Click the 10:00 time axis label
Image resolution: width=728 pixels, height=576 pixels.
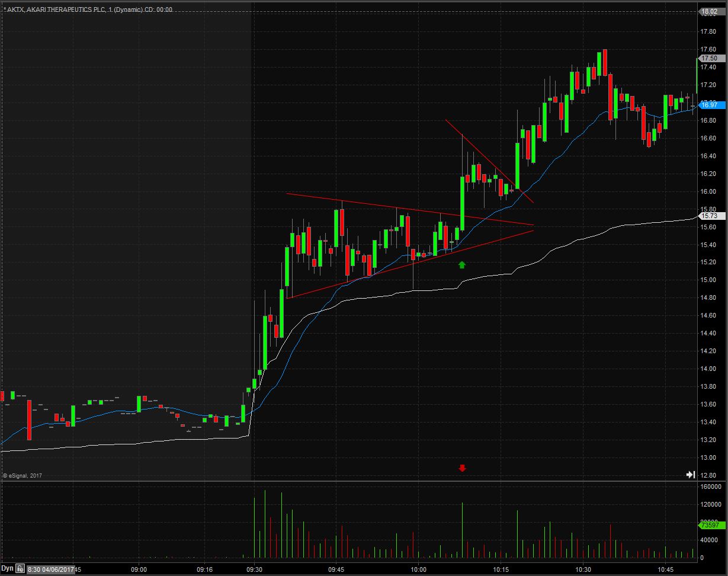(418, 569)
